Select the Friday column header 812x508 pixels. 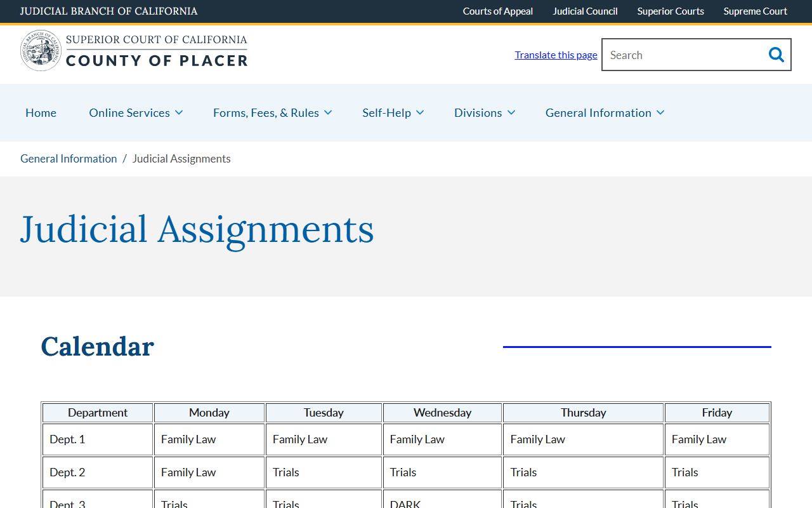717,413
